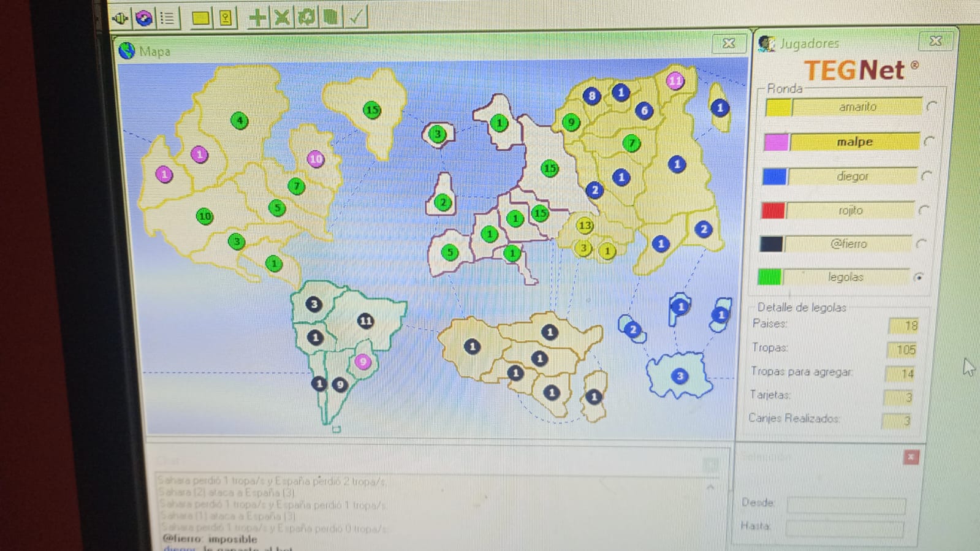Click the rojito player name bar
Screen dimensions: 980x551
(x=850, y=210)
